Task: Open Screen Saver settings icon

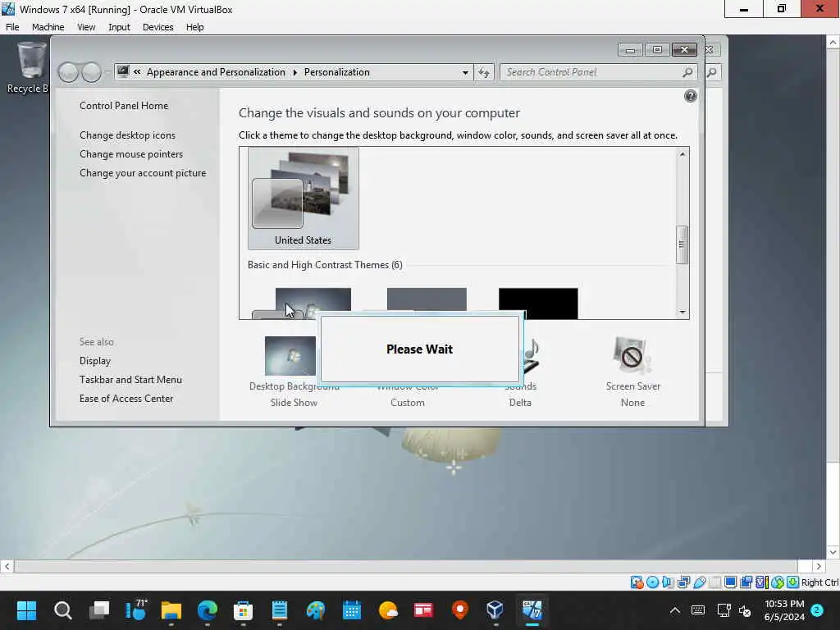Action: point(632,354)
